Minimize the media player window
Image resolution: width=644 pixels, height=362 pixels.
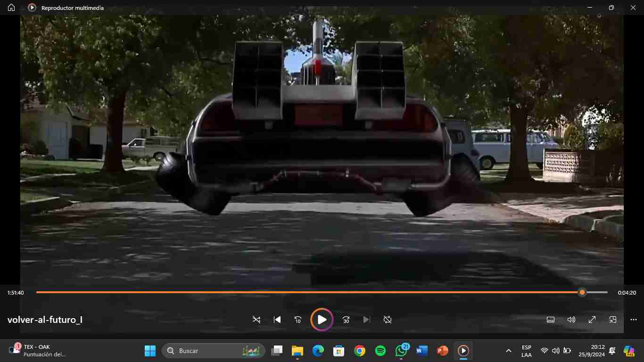pos(590,8)
